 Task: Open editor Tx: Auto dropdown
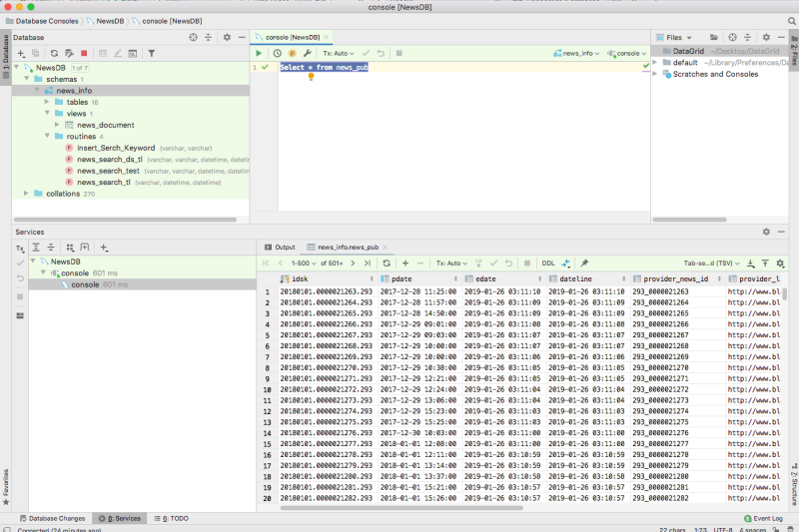(x=338, y=53)
